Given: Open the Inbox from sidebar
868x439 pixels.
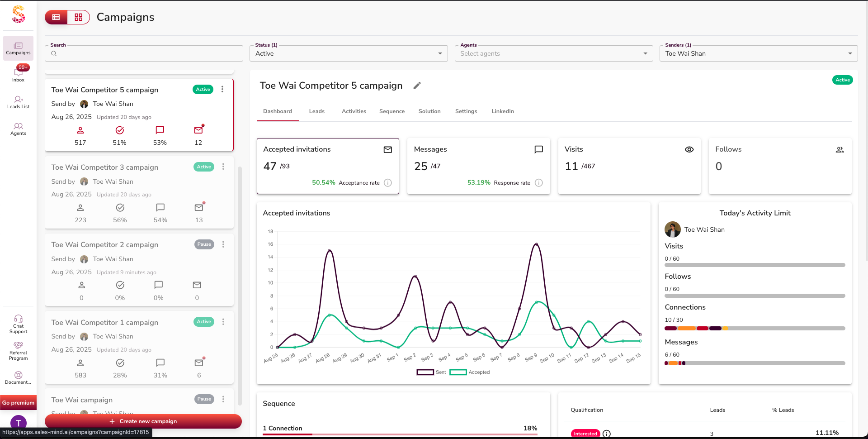Looking at the screenshot, I should [18, 74].
